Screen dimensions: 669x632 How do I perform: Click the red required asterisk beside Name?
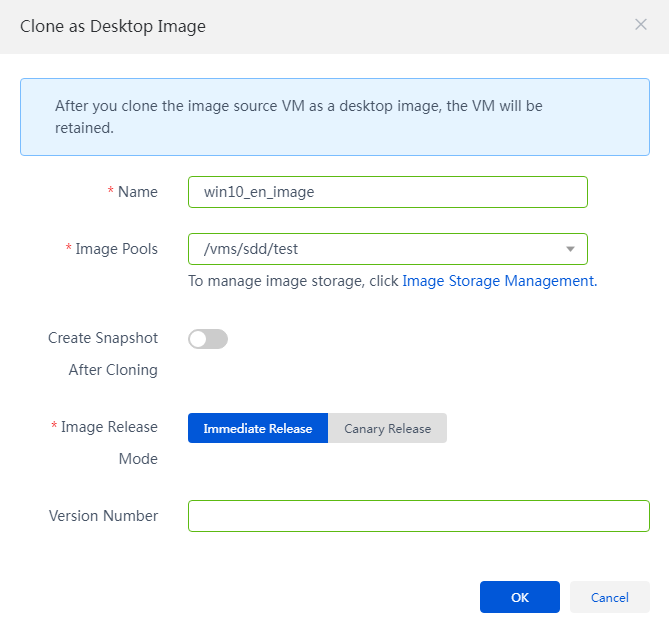coord(111,190)
